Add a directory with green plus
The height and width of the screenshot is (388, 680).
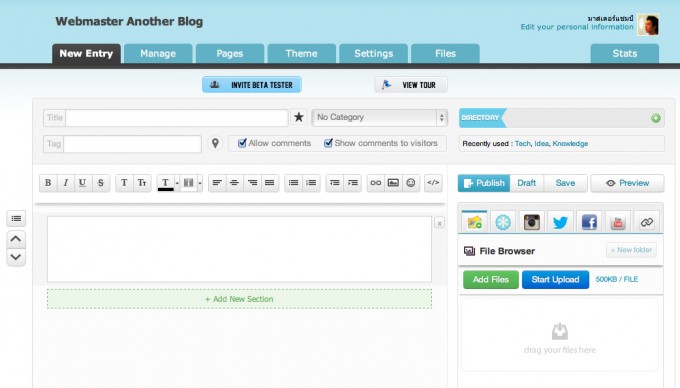[x=656, y=118]
